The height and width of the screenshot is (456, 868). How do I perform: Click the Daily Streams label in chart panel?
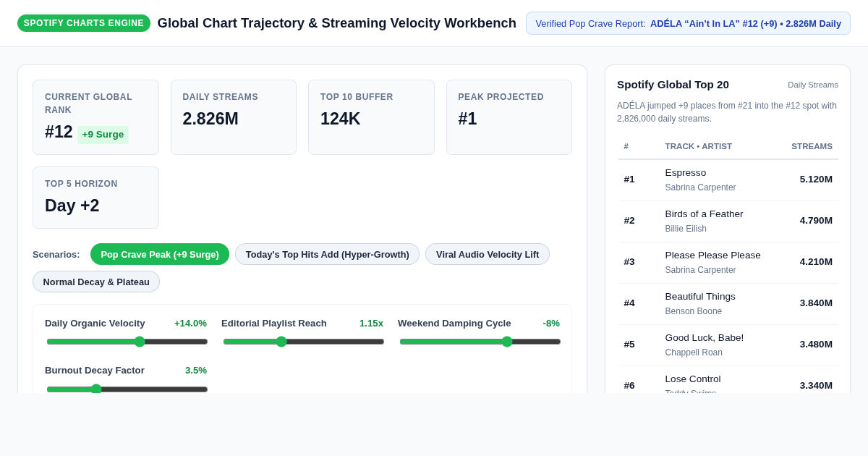tap(813, 85)
